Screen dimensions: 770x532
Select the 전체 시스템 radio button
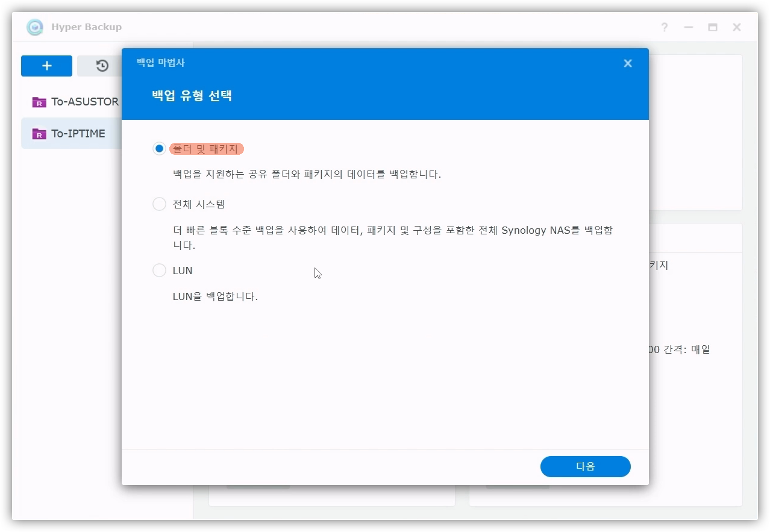[159, 204]
